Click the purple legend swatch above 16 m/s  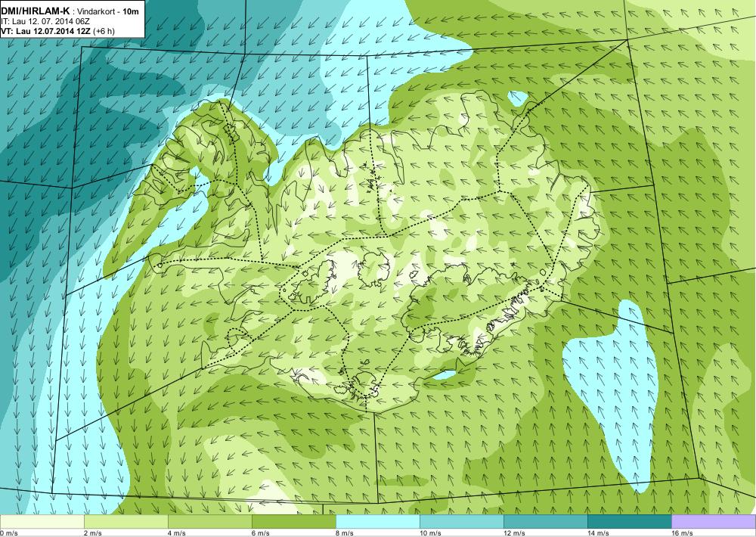pyautogui.click(x=714, y=522)
